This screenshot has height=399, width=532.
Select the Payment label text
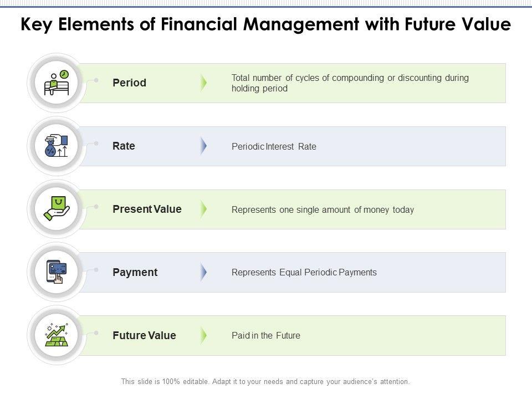[135, 273]
